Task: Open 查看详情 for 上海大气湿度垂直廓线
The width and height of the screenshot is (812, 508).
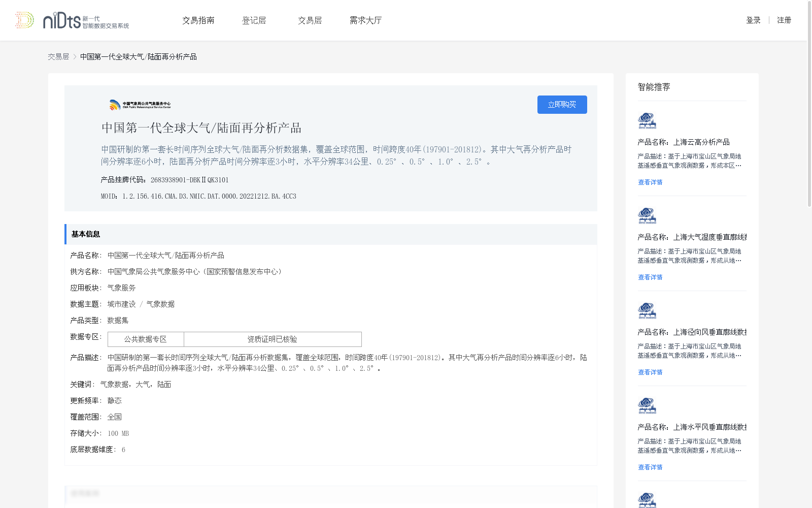Action: 650,277
